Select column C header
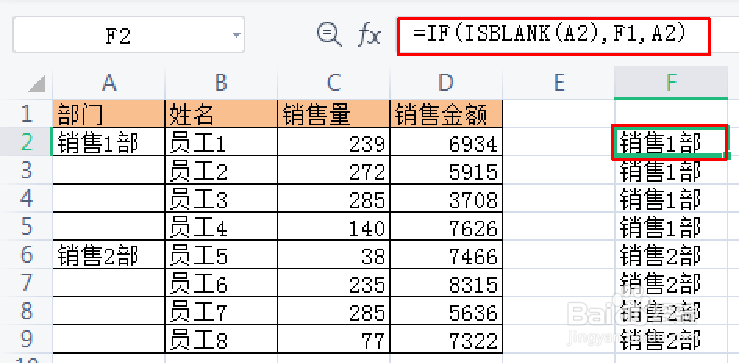740x363 pixels. 334,83
